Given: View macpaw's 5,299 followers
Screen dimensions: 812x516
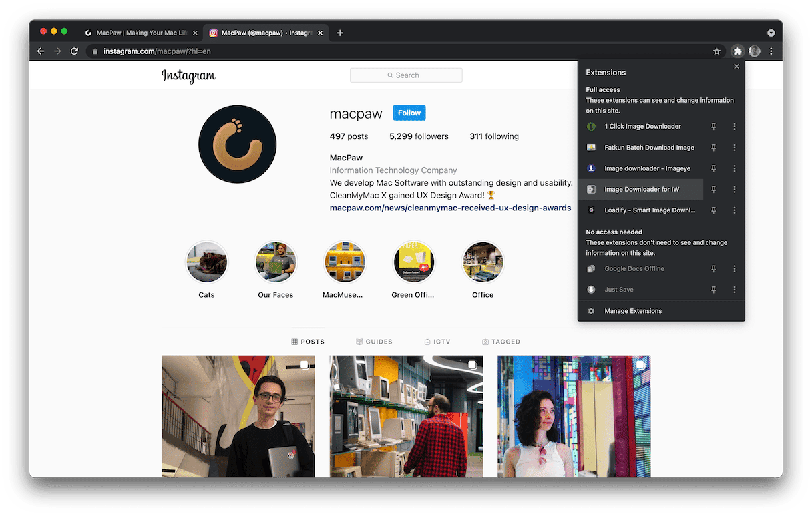Looking at the screenshot, I should (419, 136).
